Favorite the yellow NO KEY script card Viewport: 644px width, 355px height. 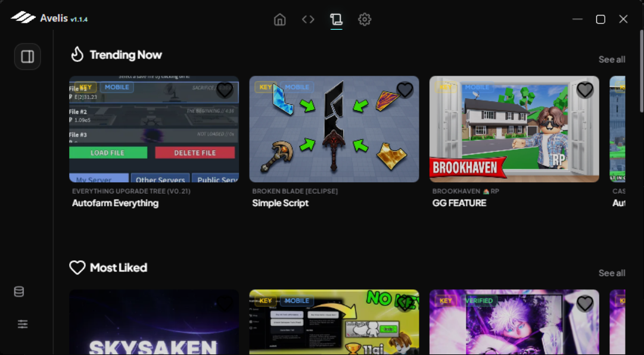(405, 303)
